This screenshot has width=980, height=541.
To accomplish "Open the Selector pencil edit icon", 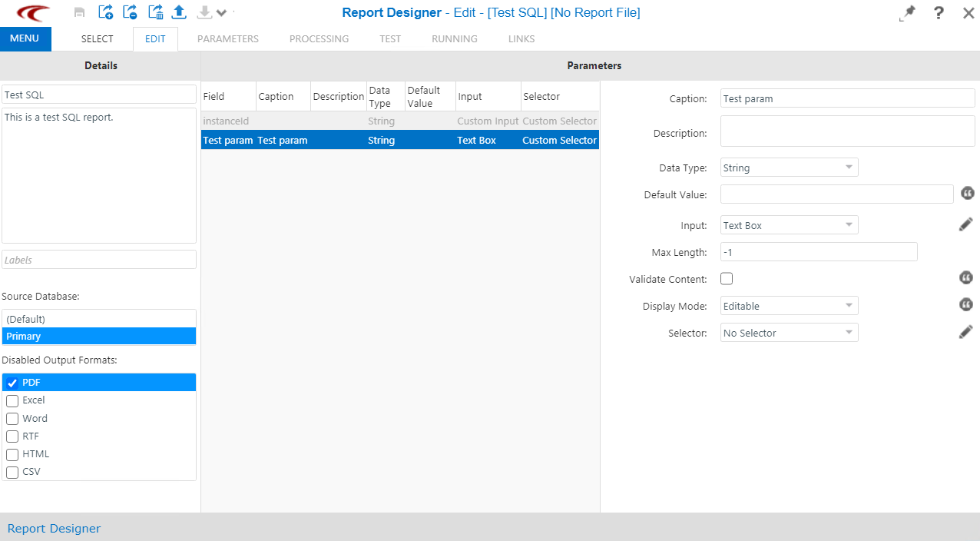I will pos(965,331).
